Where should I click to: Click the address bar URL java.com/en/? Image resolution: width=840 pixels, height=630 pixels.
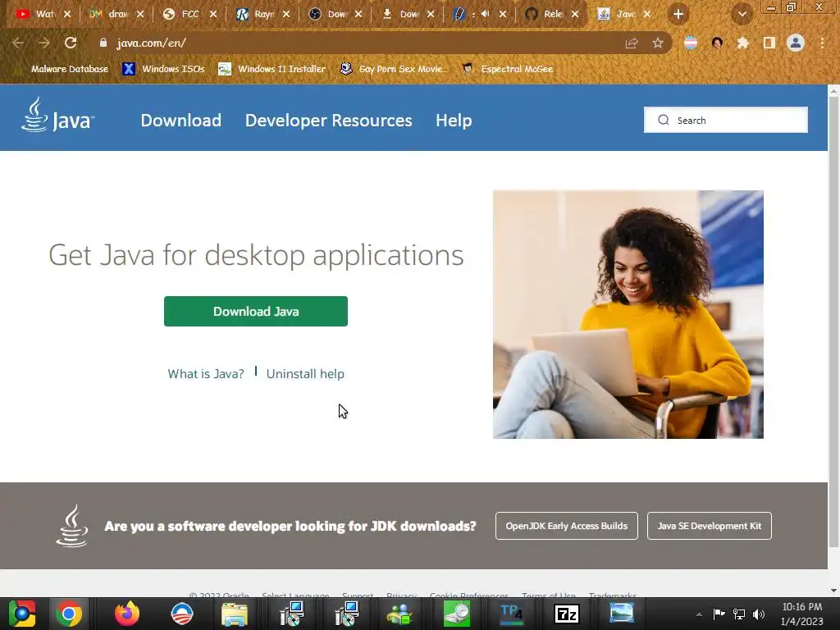click(151, 43)
